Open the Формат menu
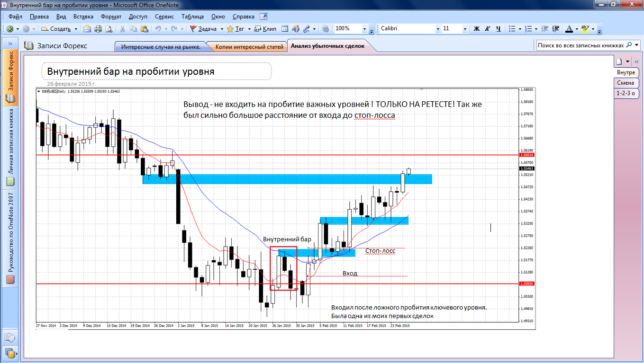Viewport: 644px width, 363px height. coord(111,17)
